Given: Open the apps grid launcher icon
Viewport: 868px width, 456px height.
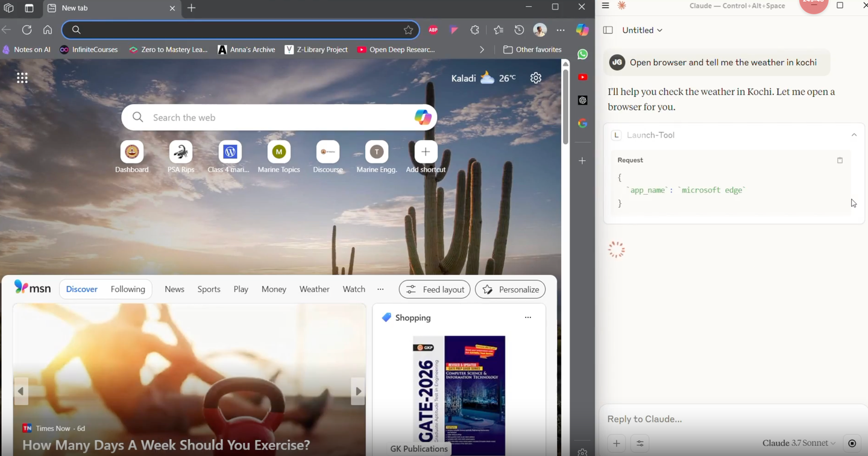Looking at the screenshot, I should 22,78.
